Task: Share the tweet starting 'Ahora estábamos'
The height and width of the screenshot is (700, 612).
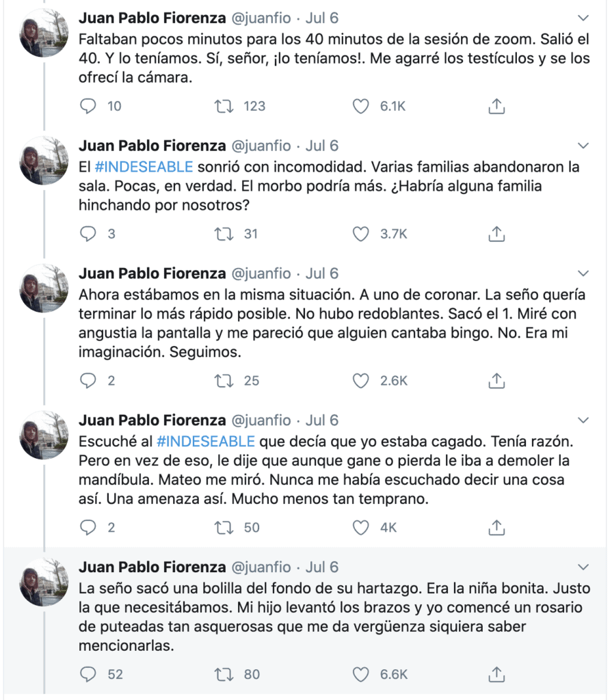Action: point(496,380)
